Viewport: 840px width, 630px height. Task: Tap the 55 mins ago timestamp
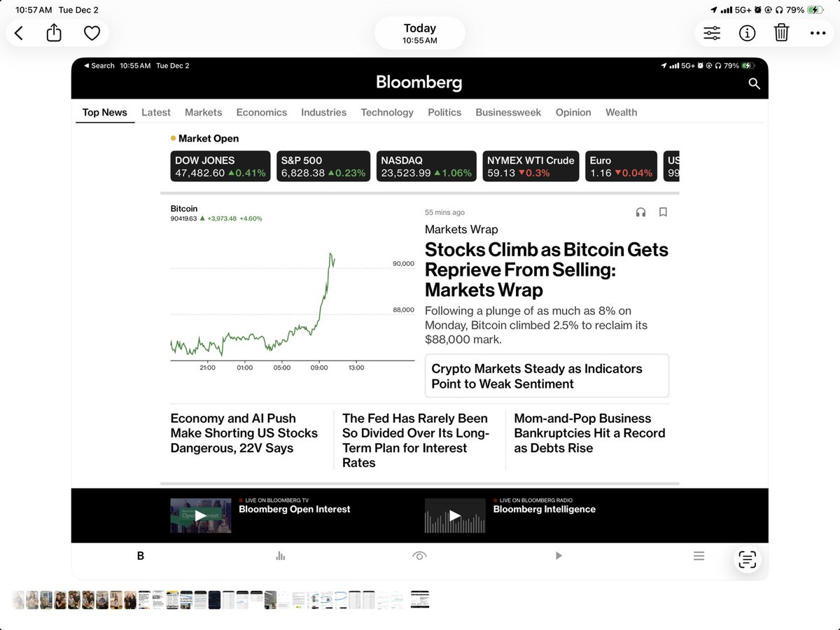(x=444, y=212)
